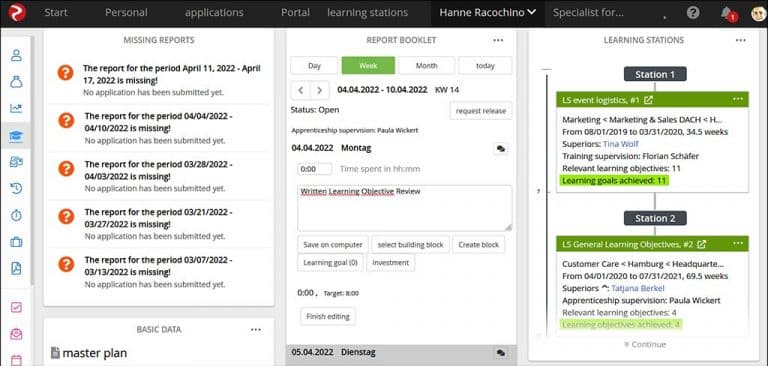Switch report booklet to Day view
Viewport: 768px width, 366px height.
314,66
